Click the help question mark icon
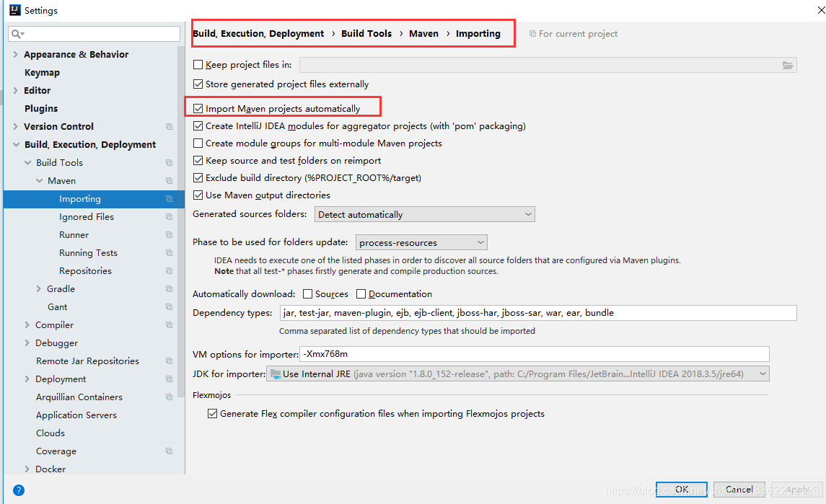This screenshot has width=826, height=504. tap(19, 490)
